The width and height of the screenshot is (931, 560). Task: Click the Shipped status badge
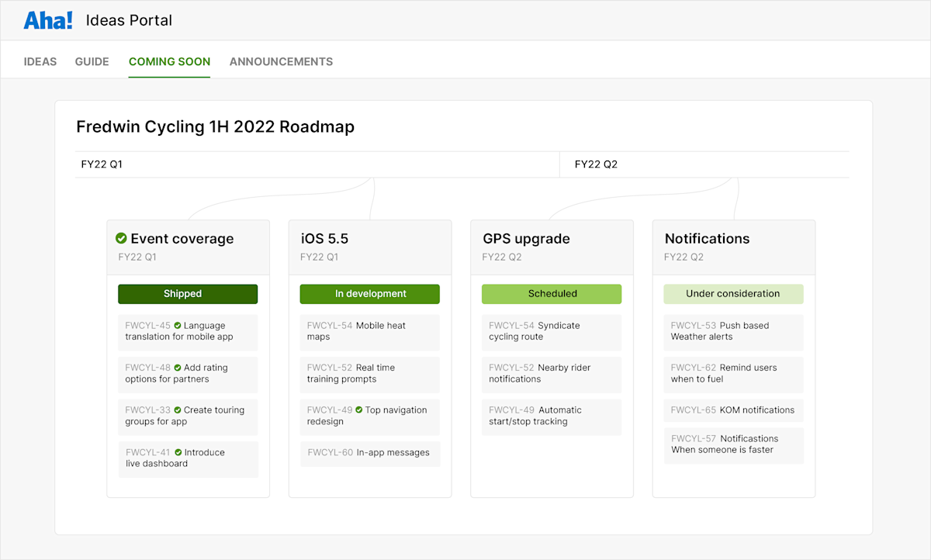[x=188, y=294]
